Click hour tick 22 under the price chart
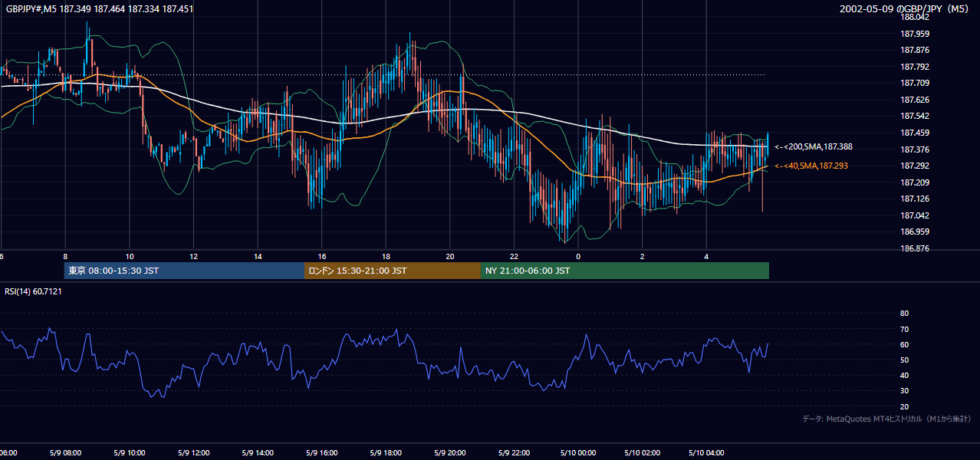Screen dimensions: 980x460 pos(514,257)
